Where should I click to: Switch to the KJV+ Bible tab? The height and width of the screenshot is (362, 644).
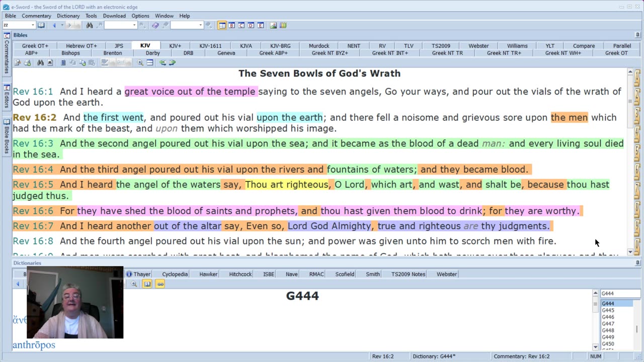tap(175, 46)
